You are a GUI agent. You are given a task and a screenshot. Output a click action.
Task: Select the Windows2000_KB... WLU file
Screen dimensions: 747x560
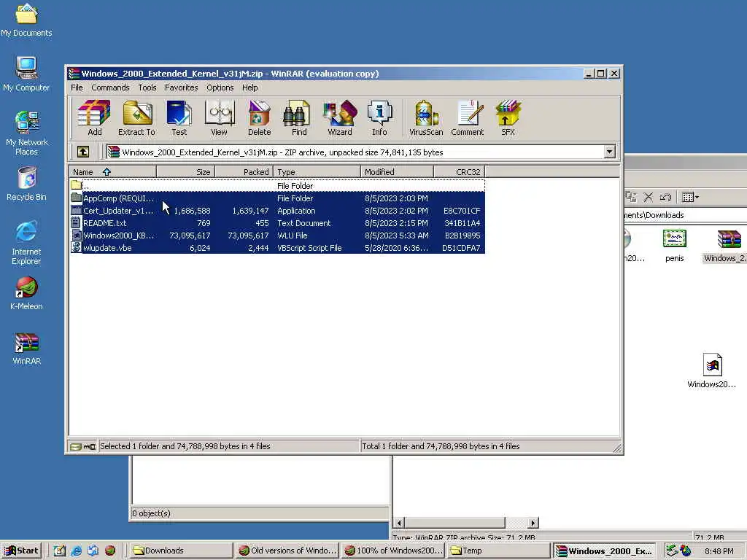(x=277, y=236)
